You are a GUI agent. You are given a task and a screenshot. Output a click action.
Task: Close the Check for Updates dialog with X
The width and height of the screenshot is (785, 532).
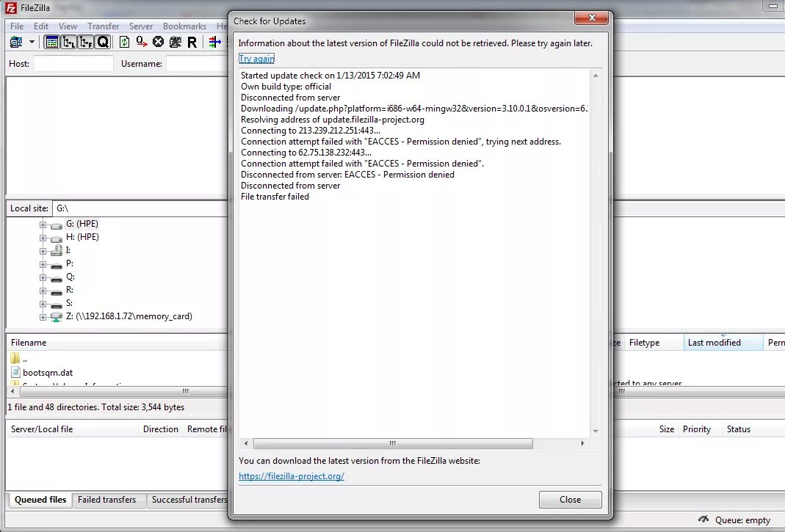592,18
